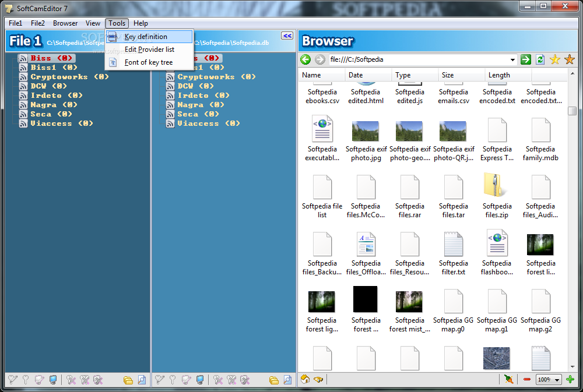Click the edit key icon in File 1 toolbar

(13, 379)
